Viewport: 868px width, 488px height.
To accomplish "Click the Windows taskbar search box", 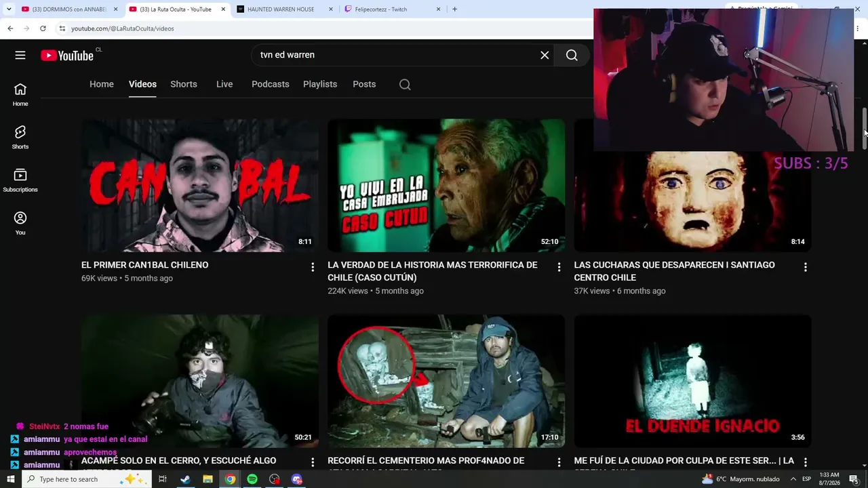I will (86, 479).
